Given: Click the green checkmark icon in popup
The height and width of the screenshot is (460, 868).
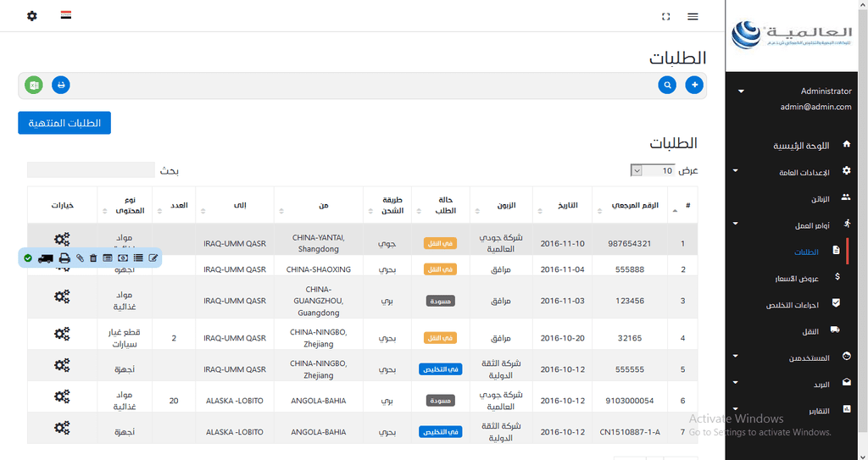Looking at the screenshot, I should pos(28,258).
